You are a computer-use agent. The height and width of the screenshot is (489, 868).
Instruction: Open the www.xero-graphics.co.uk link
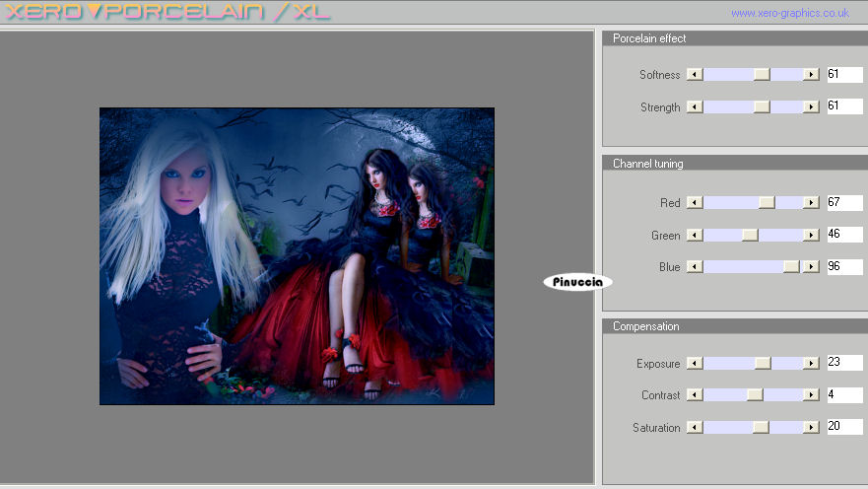(790, 13)
